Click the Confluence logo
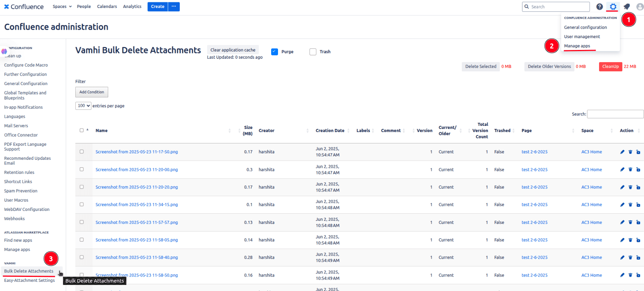The image size is (644, 291). pyautogui.click(x=24, y=7)
